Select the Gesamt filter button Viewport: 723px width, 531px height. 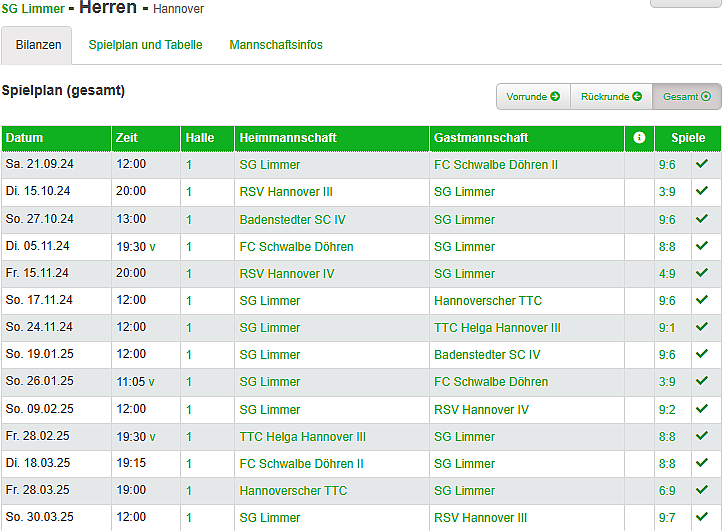pyautogui.click(x=686, y=97)
